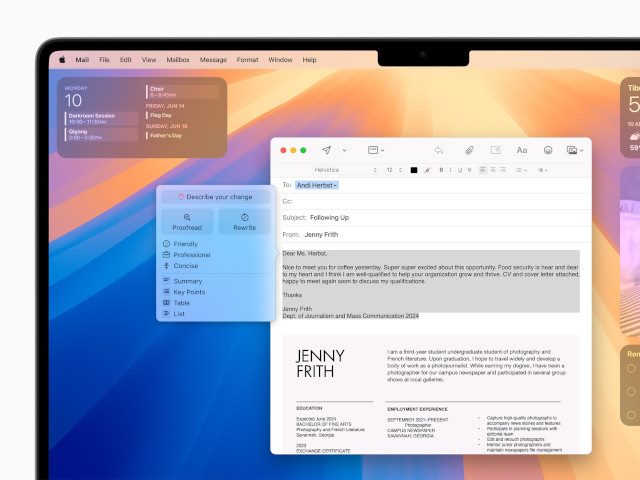This screenshot has height=480, width=640.
Task: Send the email with the paper plane icon
Action: [327, 150]
